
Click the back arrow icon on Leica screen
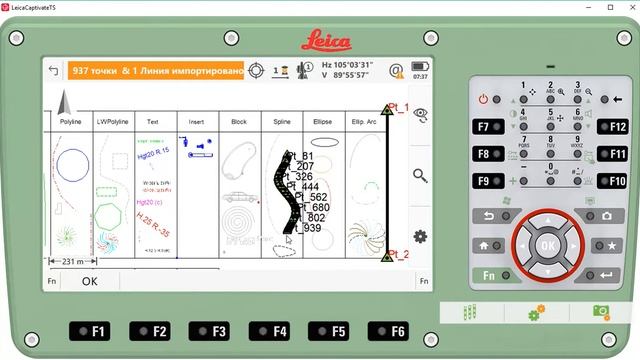tap(53, 71)
